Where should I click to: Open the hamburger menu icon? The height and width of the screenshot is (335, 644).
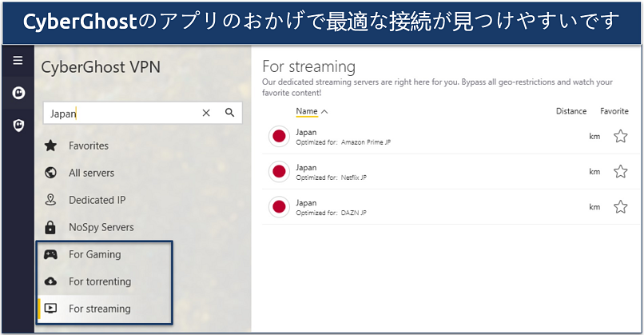tap(18, 62)
